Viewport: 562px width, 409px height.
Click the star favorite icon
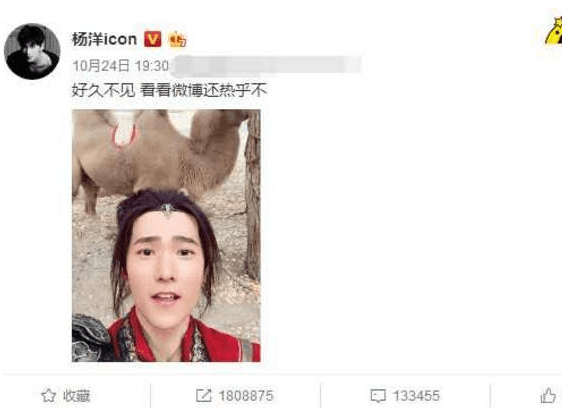48,396
